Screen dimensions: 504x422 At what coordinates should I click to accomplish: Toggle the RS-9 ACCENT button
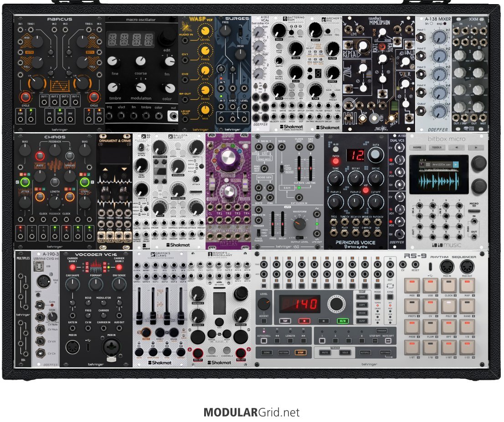click(x=264, y=321)
